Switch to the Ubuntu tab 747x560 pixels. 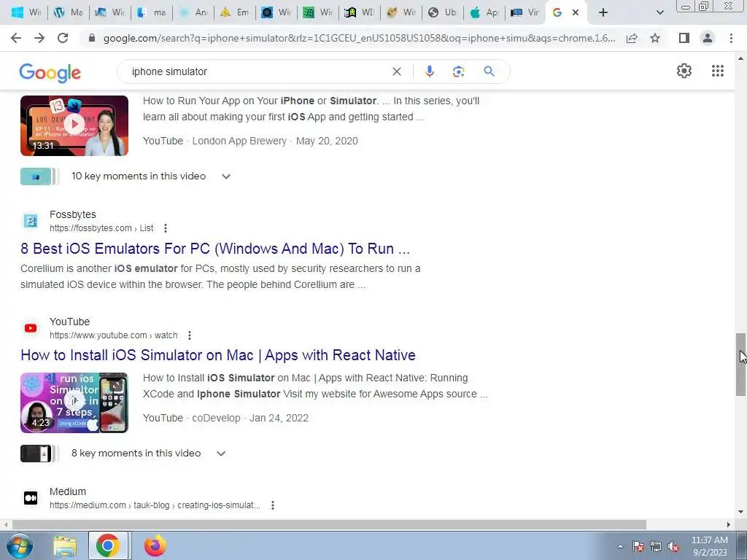tap(443, 12)
